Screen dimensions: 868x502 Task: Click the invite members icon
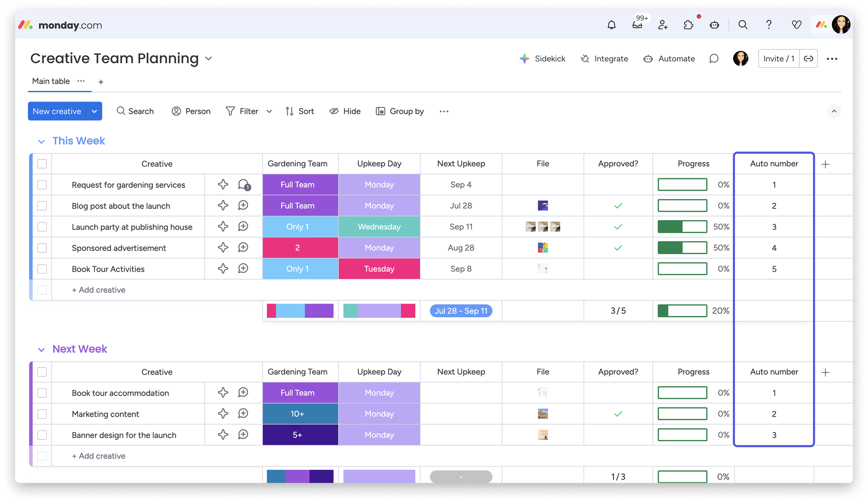coord(662,25)
